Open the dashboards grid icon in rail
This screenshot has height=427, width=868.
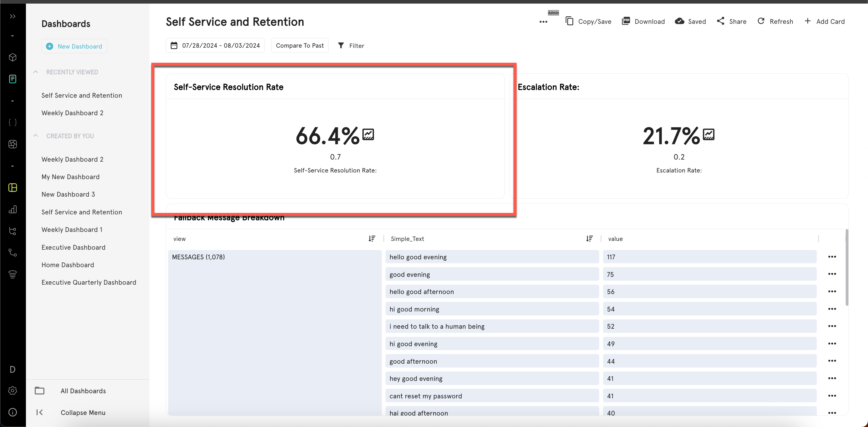[x=13, y=188]
